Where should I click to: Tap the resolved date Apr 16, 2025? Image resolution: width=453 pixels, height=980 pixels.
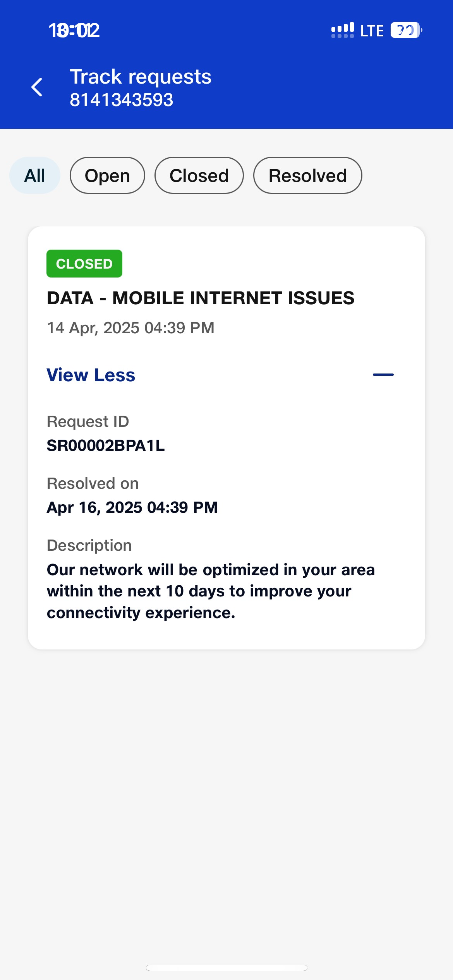point(132,507)
